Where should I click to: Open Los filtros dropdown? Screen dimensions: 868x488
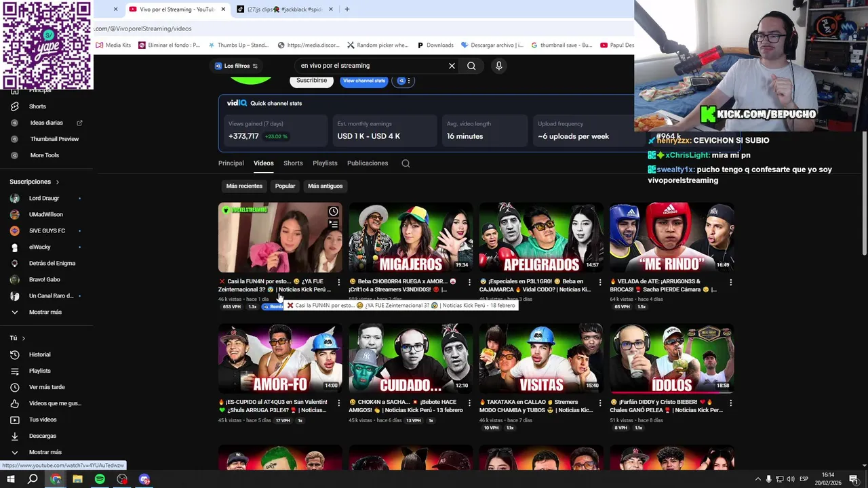pos(237,66)
